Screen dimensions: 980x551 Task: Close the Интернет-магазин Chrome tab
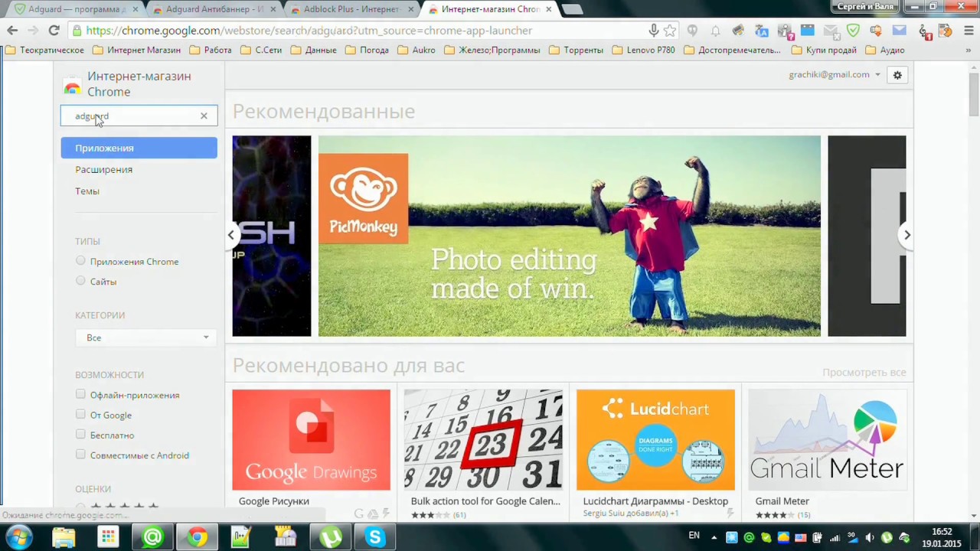click(x=548, y=9)
